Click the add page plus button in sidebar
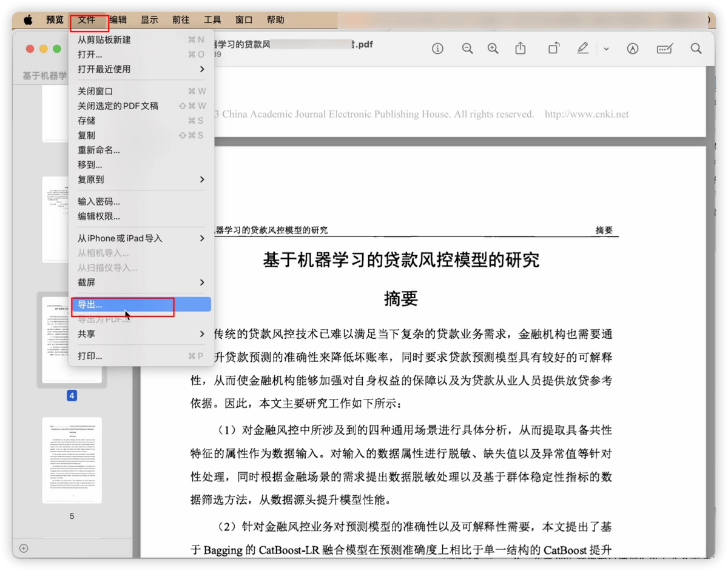 [x=24, y=548]
